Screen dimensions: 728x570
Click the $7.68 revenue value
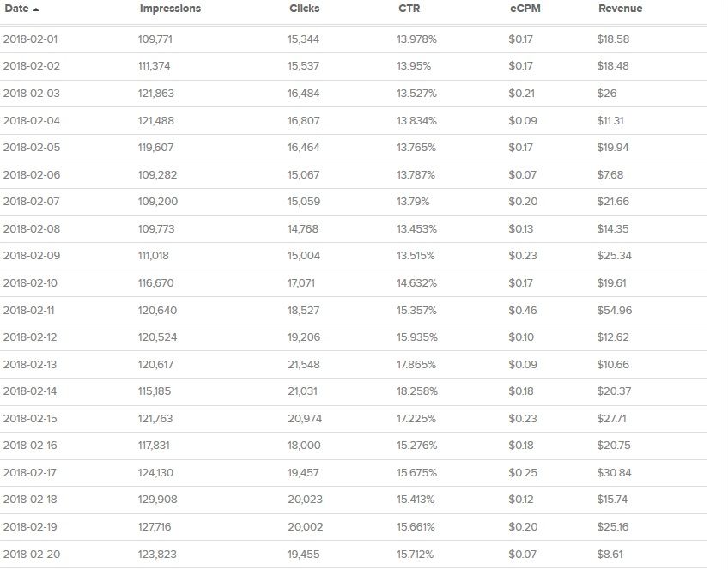tap(610, 175)
